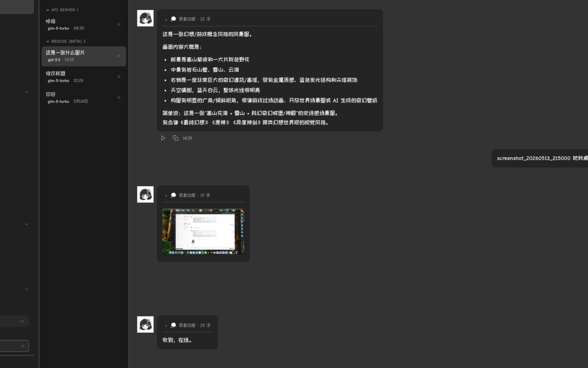Click the gpt-5.5 model label in sidebar
The image size is (588, 368).
coord(54,60)
